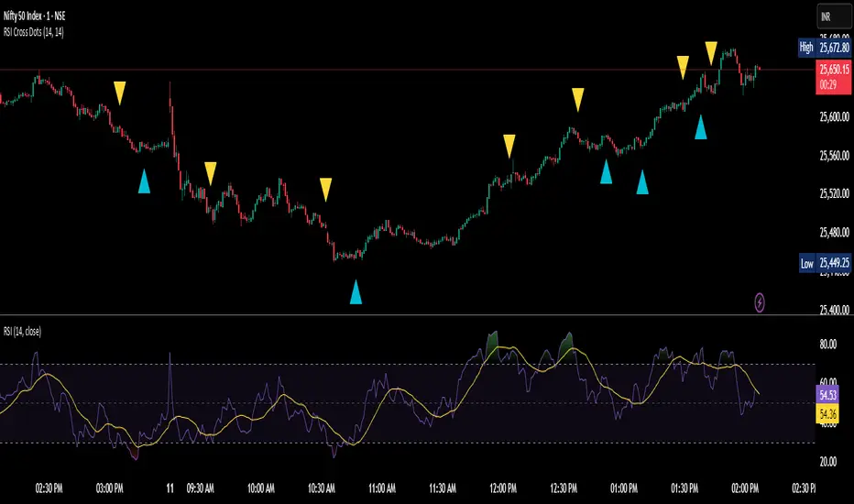The image size is (854, 504).
Task: Click the date label 11 on the time axis
Action: coord(170,488)
